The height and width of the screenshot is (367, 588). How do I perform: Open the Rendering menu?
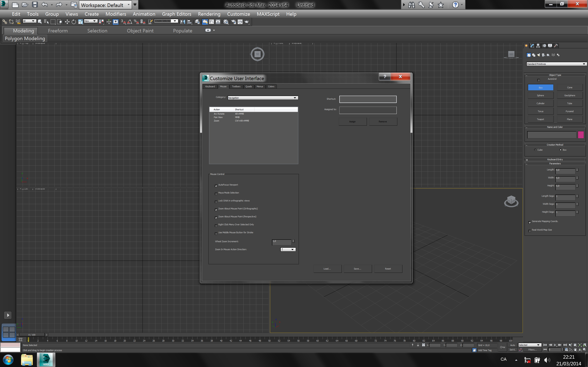(209, 14)
